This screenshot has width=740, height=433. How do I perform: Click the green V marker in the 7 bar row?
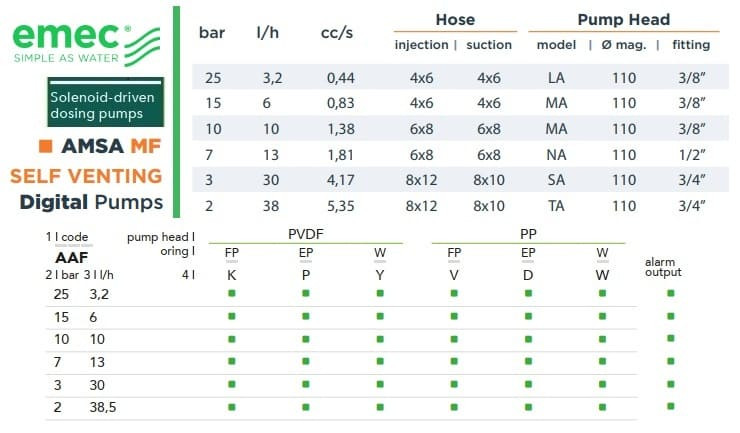coord(454,361)
